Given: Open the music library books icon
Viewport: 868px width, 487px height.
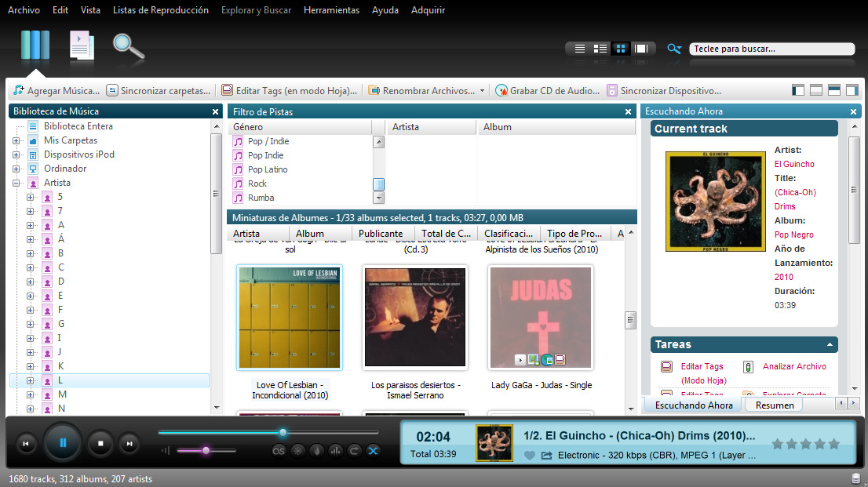Looking at the screenshot, I should coord(35,45).
